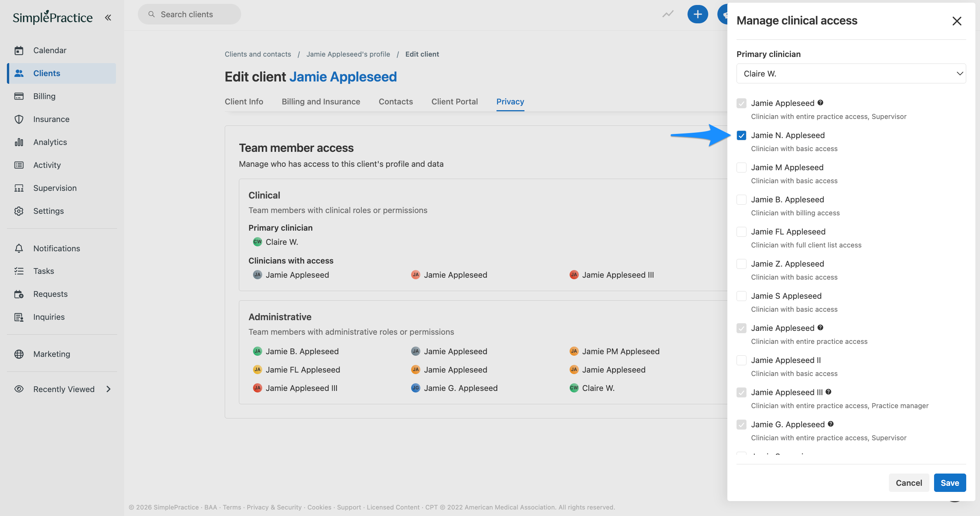This screenshot has width=980, height=516.
Task: Check the Jamie Z. Appleseed checkbox
Action: point(742,264)
